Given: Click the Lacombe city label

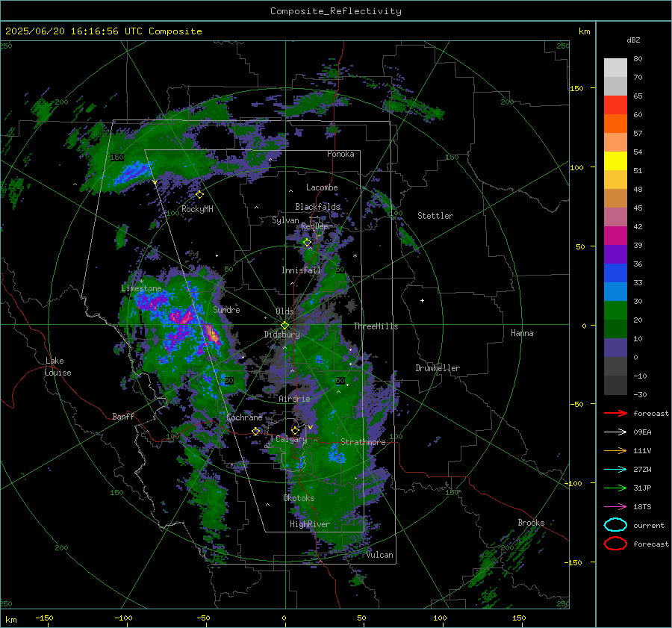Looking at the screenshot, I should click(x=322, y=187).
